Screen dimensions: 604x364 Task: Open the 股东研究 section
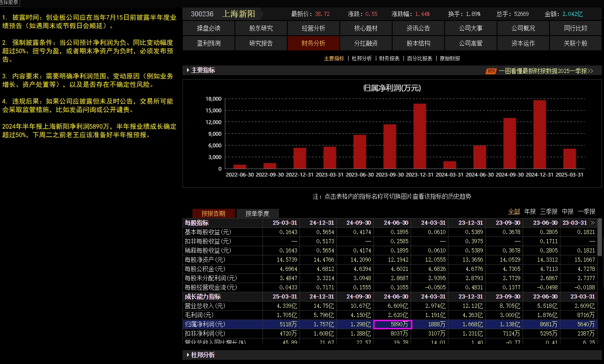click(x=261, y=28)
